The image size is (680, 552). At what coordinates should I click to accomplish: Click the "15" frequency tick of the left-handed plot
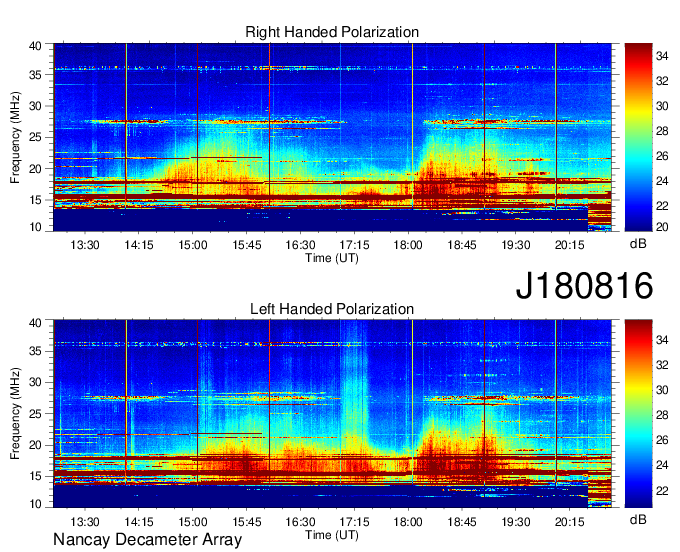tap(35, 477)
